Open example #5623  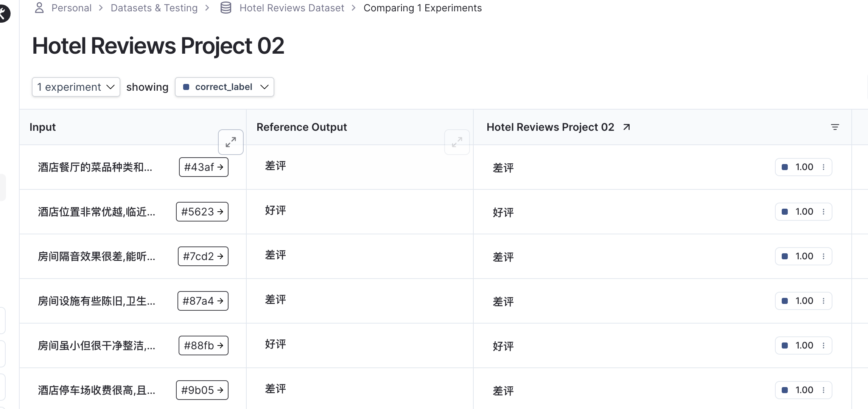tap(202, 212)
